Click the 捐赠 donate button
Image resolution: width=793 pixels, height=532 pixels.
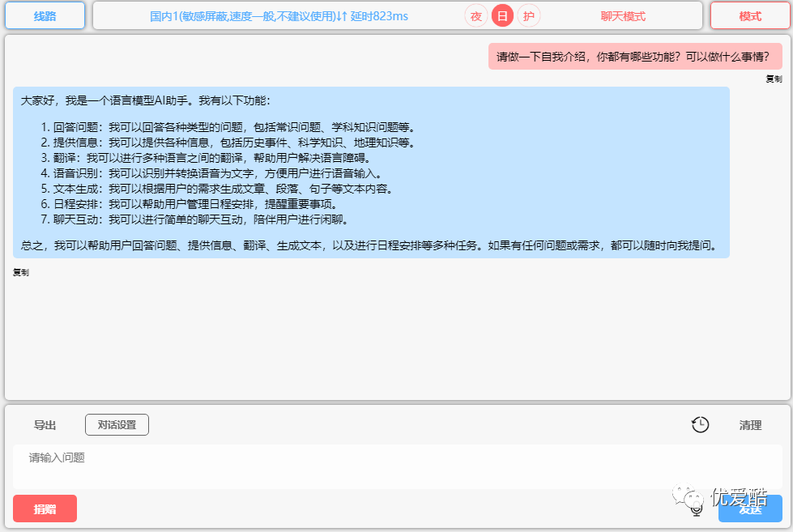pyautogui.click(x=45, y=509)
